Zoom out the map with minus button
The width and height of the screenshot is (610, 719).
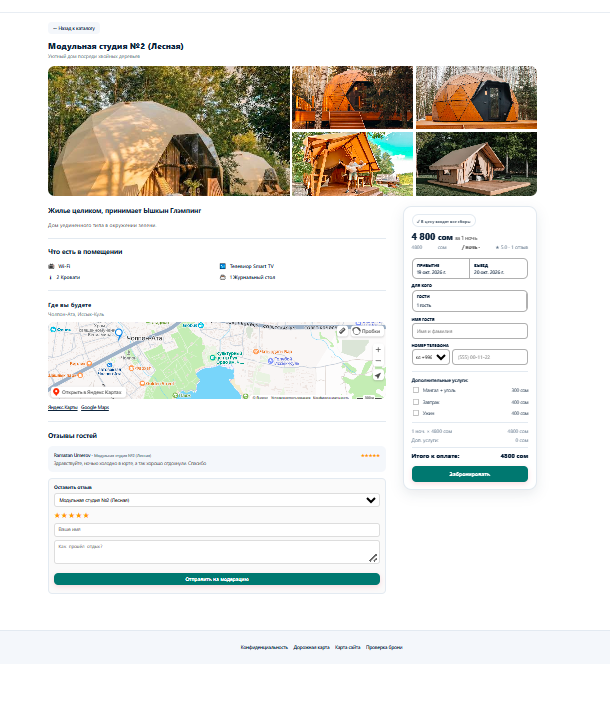click(378, 361)
